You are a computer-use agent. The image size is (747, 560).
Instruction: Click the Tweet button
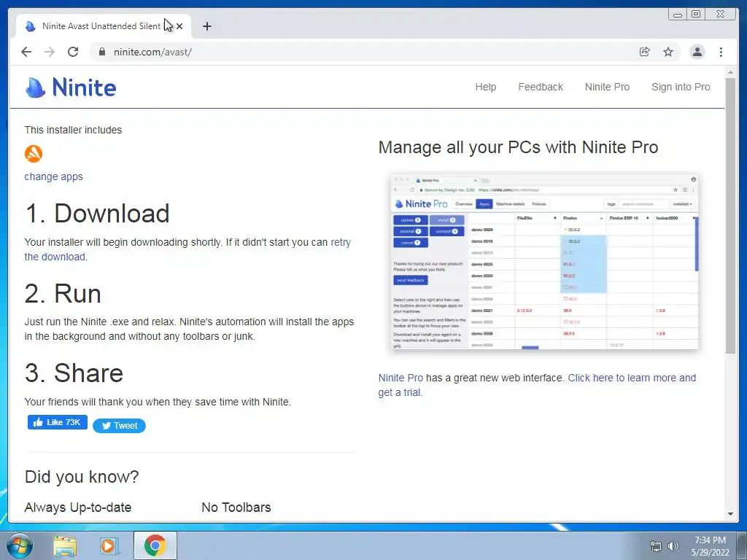point(119,426)
